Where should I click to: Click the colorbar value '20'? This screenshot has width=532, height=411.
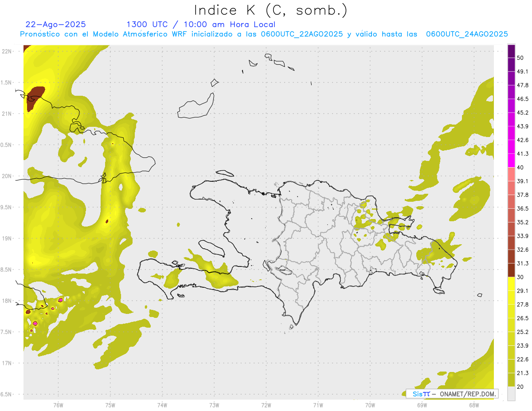tap(520, 387)
